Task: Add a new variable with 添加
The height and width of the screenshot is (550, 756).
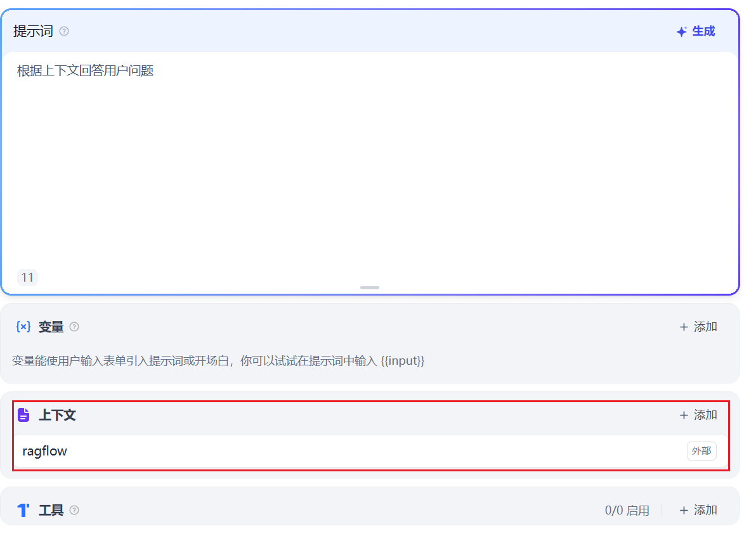Action: (698, 327)
